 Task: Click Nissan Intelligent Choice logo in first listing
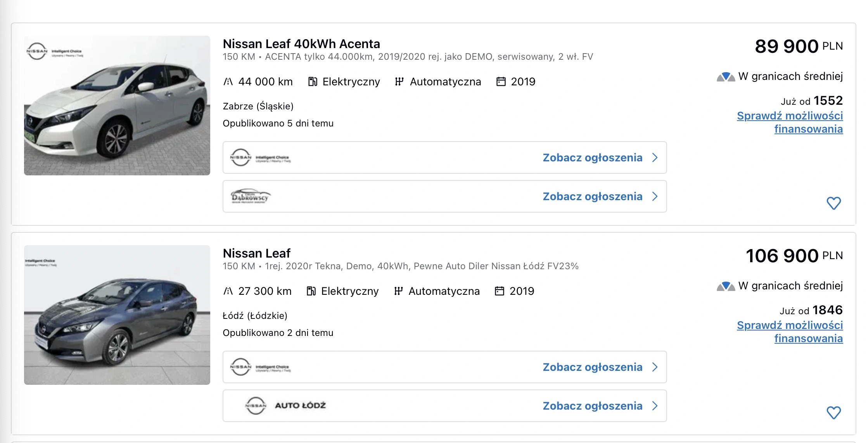point(260,157)
